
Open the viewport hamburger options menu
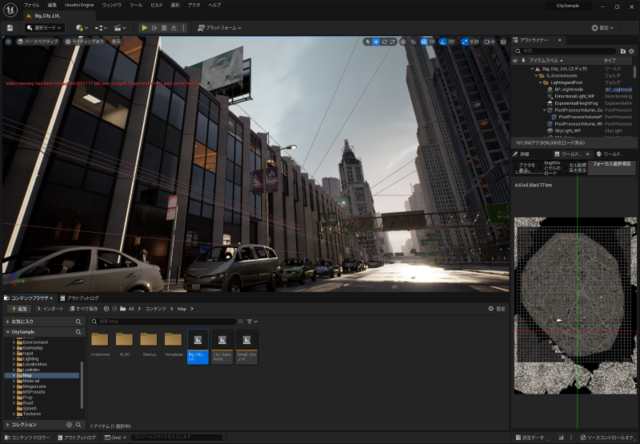pos(8,42)
